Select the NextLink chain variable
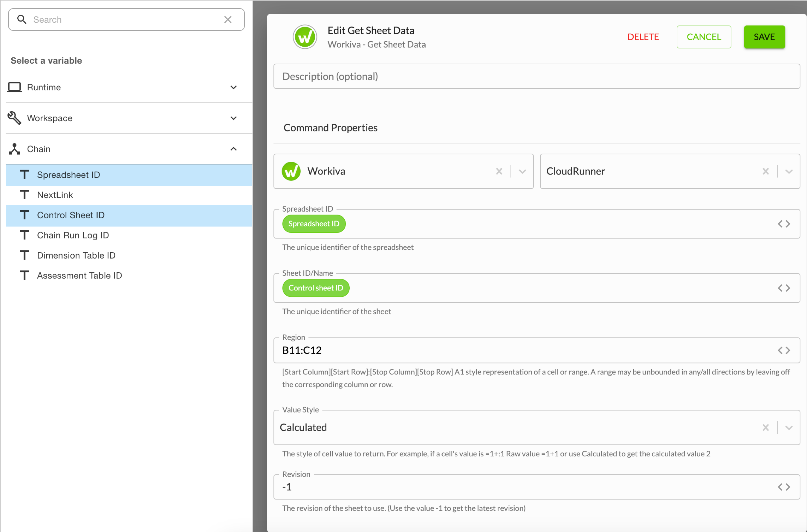 (129, 195)
